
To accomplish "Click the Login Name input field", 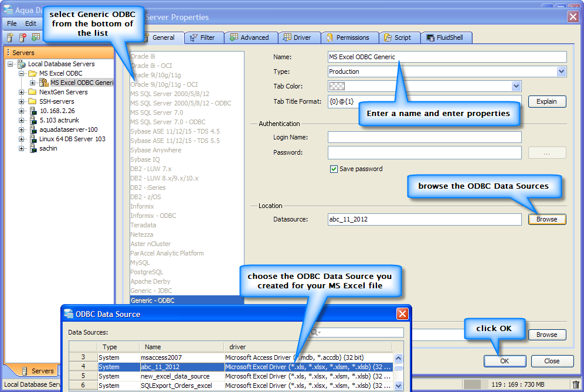I will pos(424,137).
